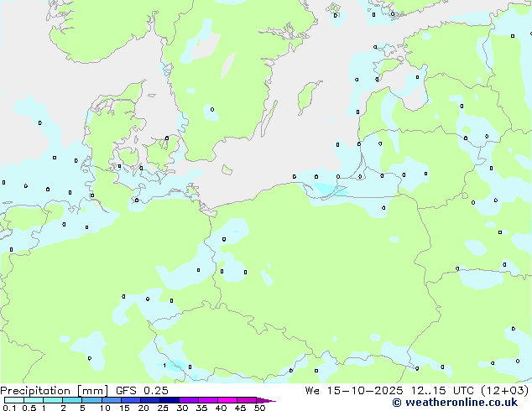
Task: Click the '0.5' legend scale label
Action: pyautogui.click(x=29, y=408)
